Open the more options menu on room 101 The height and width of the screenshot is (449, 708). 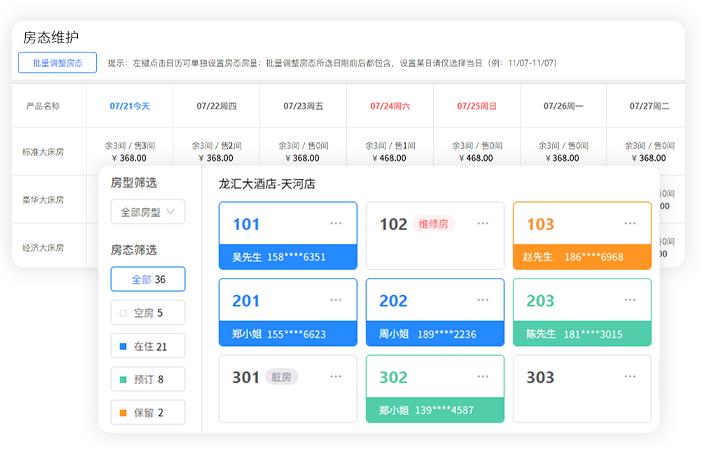(x=336, y=224)
